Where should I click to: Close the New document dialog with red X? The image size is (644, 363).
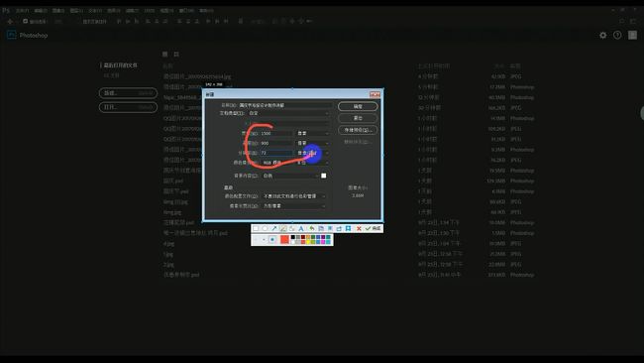[375, 94]
